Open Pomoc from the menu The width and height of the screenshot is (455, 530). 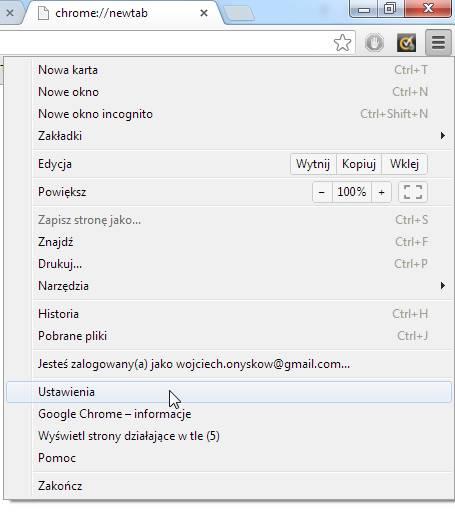tap(229, 458)
